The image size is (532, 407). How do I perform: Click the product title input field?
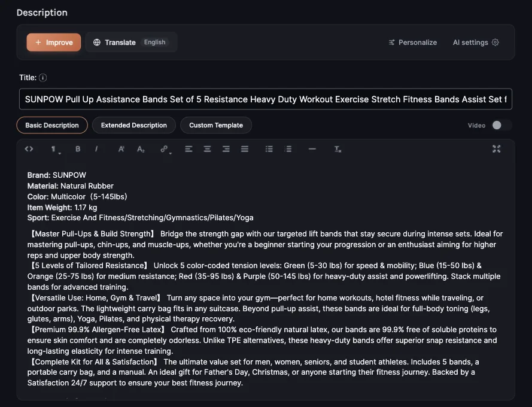click(x=266, y=99)
